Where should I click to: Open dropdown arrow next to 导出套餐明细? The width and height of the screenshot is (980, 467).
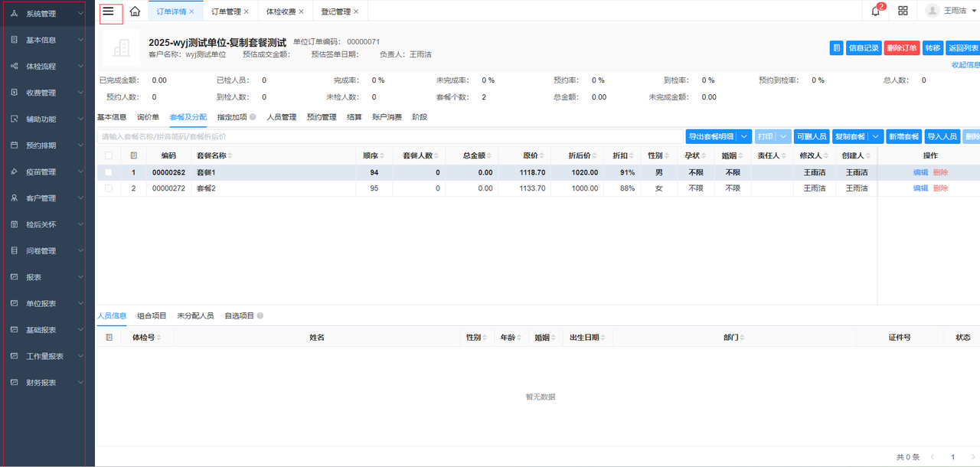coord(745,136)
